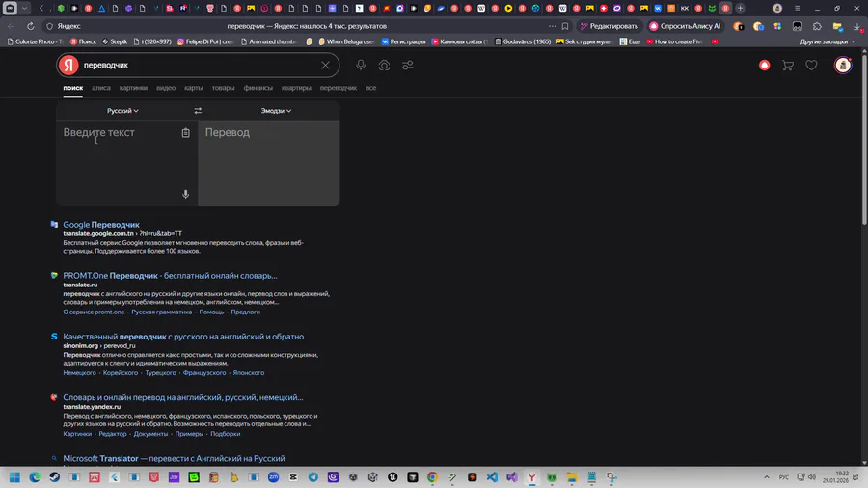Open the Французского sublink under sinonim.org
This screenshot has height=488, width=868.
click(x=204, y=373)
